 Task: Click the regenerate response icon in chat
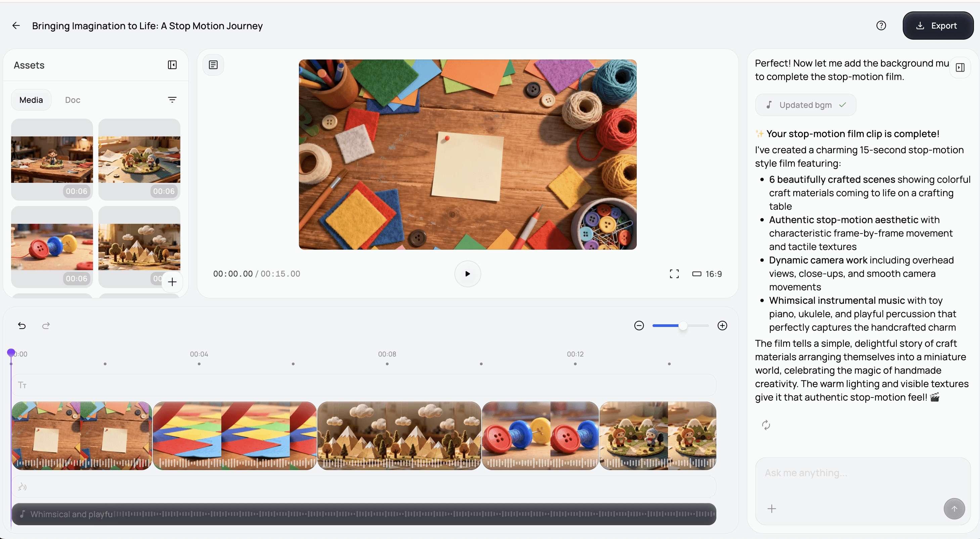coord(766,425)
